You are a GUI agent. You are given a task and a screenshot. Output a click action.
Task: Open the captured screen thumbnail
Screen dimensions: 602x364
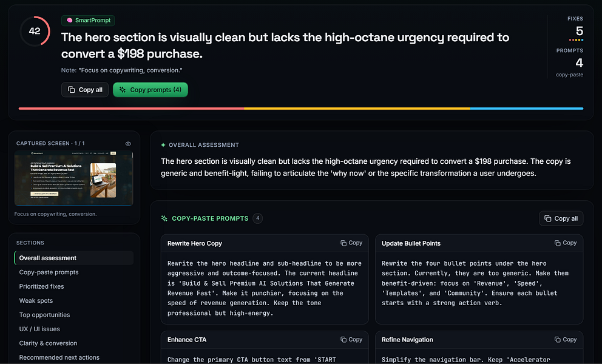point(73,178)
